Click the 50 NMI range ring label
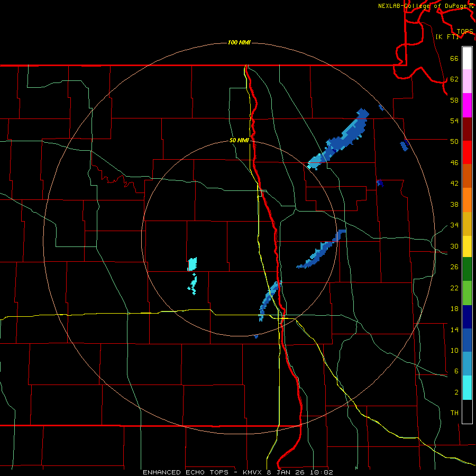 (x=239, y=140)
